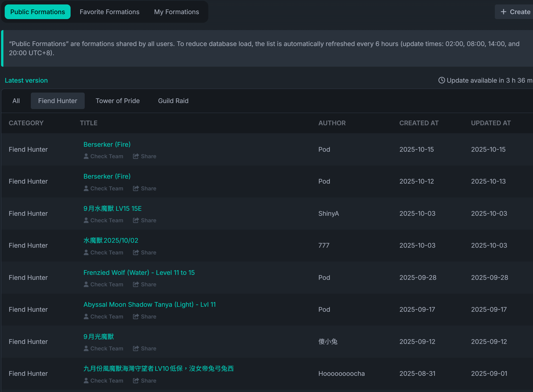The width and height of the screenshot is (533, 392).
Task: Open the Frenzied Wolf (Water) - Level 11 to 15 formation
Action: coord(139,272)
